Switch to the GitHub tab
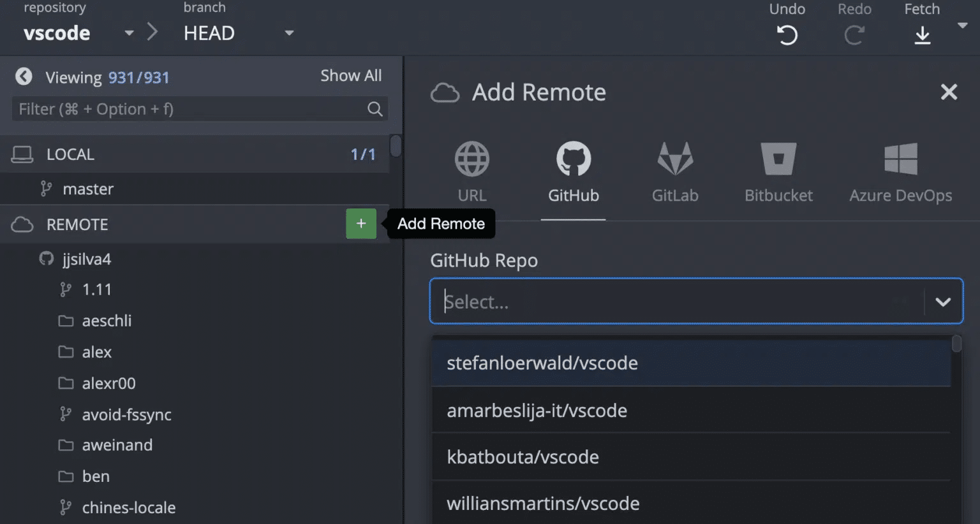This screenshot has width=980, height=524. click(x=573, y=172)
